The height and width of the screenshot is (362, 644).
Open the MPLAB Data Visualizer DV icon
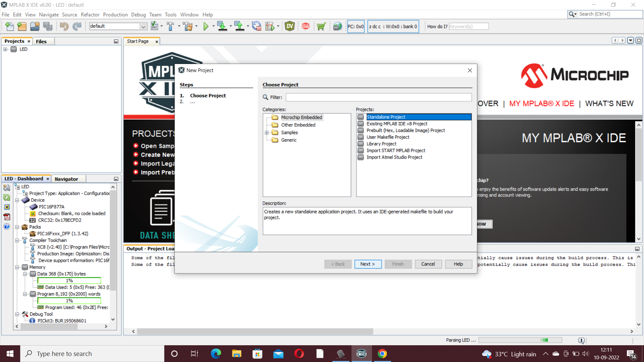tap(289, 26)
